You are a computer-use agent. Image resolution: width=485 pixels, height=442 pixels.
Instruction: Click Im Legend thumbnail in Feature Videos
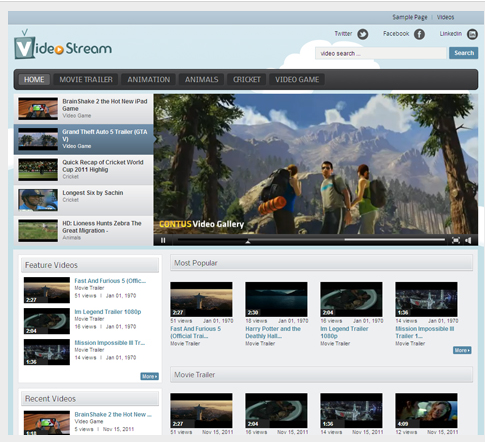click(47, 321)
